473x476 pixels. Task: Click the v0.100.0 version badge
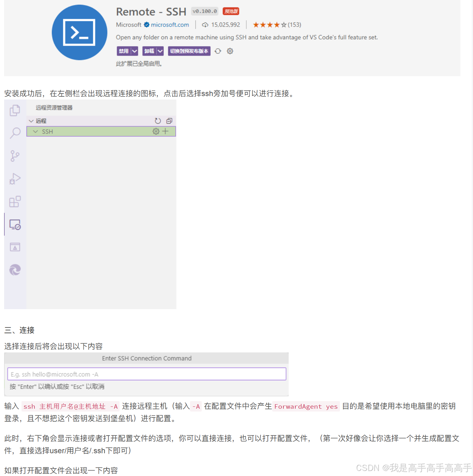205,11
